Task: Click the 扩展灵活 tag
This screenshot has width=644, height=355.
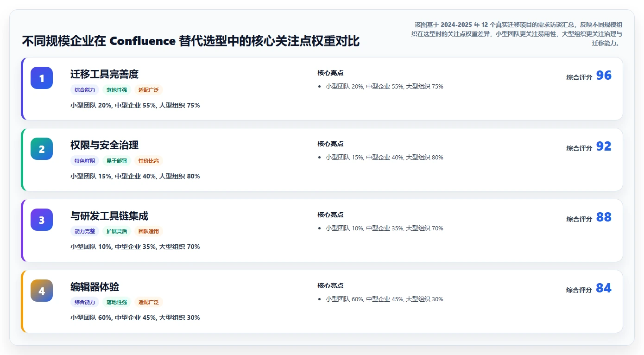Action: pyautogui.click(x=117, y=231)
